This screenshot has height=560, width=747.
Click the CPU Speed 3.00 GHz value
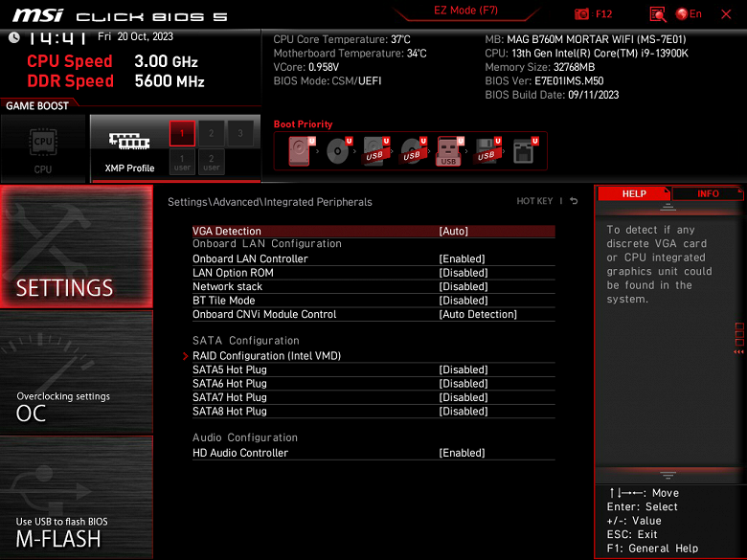(166, 61)
